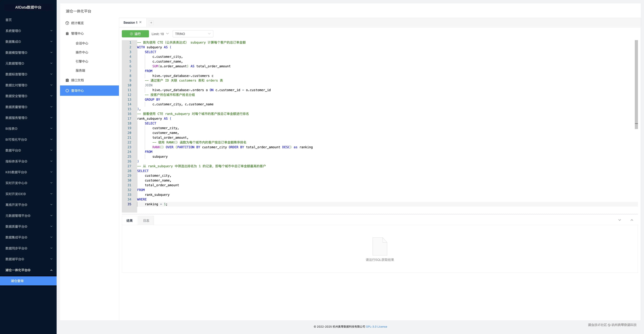Viewport: 644px width, 334px height.
Task: Expand the 数据同步平台 sidebar menu
Action: coord(28,248)
